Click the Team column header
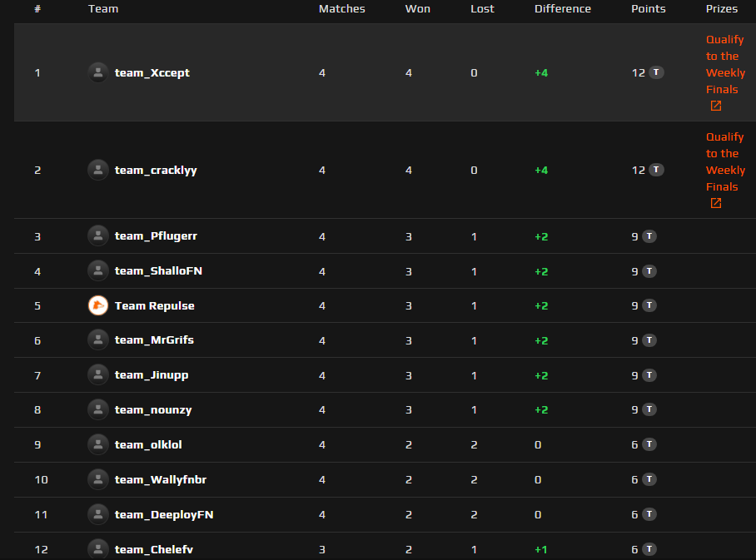 (103, 8)
